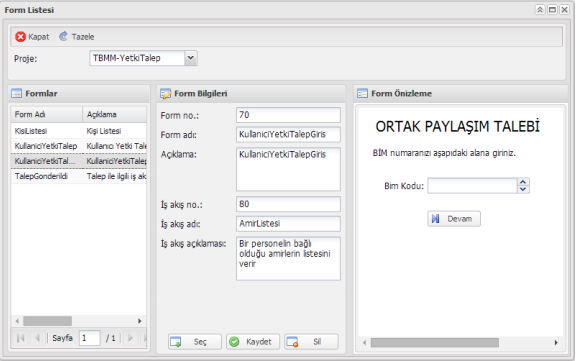Screen dimensions: 577x361
Task: Click the TBMM-YetkiTalep project field
Action: 137,58
